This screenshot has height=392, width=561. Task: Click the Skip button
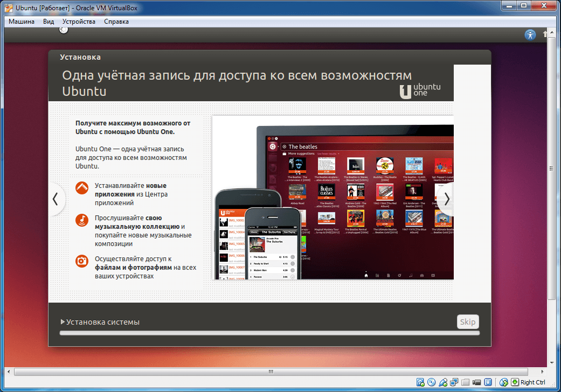pyautogui.click(x=468, y=321)
